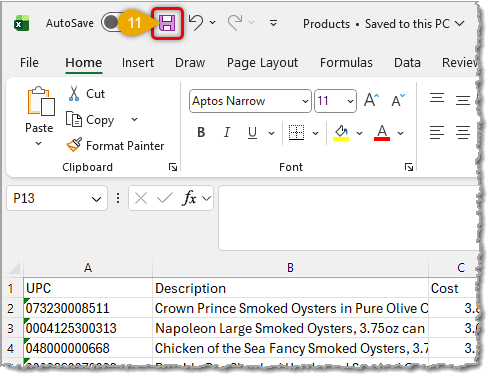Open the Formulas tab
494x380 pixels.
point(346,63)
